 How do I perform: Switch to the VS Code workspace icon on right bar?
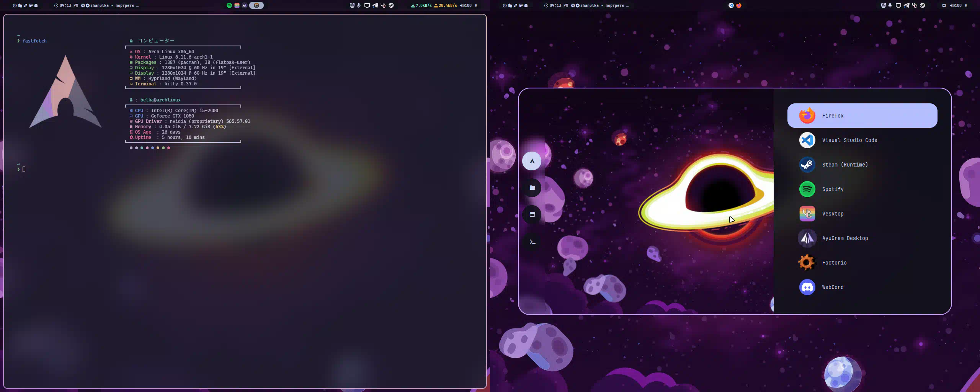[731, 5]
